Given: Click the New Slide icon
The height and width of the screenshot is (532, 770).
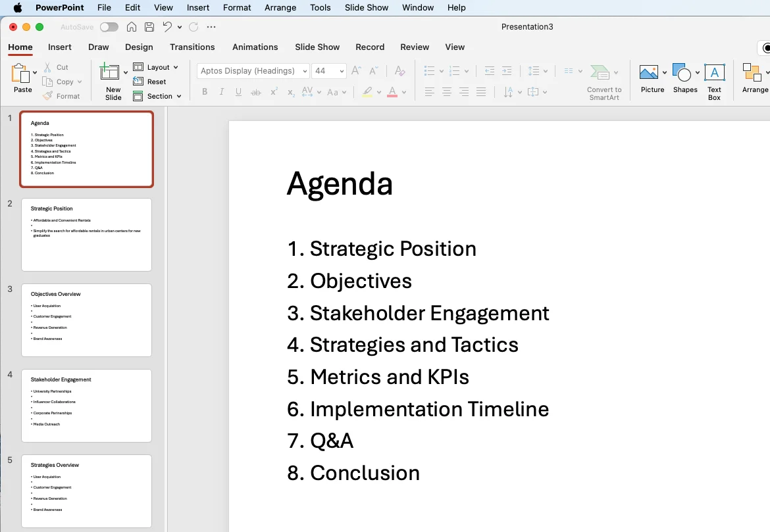Looking at the screenshot, I should point(109,72).
